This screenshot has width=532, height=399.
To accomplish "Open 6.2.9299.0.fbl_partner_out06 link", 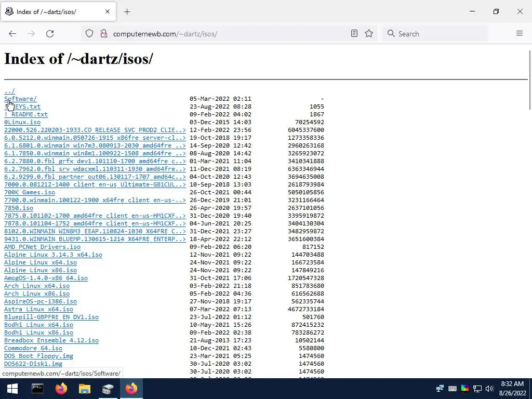I will click(x=95, y=177).
